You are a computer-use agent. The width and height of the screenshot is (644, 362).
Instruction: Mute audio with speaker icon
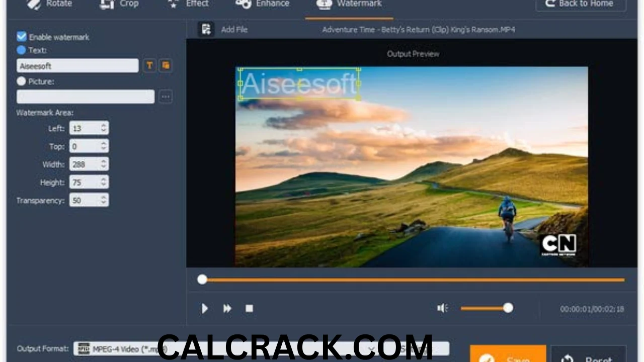442,308
